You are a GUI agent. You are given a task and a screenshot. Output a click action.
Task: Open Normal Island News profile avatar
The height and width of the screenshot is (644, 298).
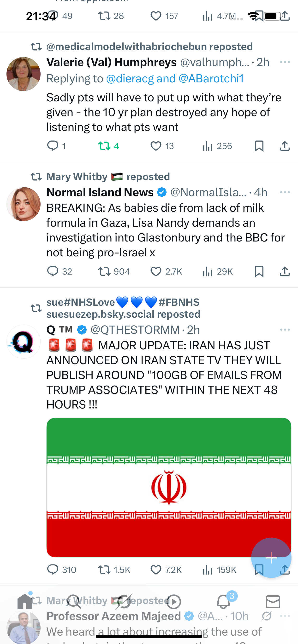[x=24, y=204]
